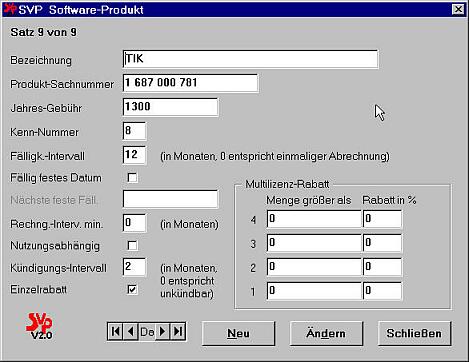Click row 2 Menge größer als field

[x=314, y=267]
